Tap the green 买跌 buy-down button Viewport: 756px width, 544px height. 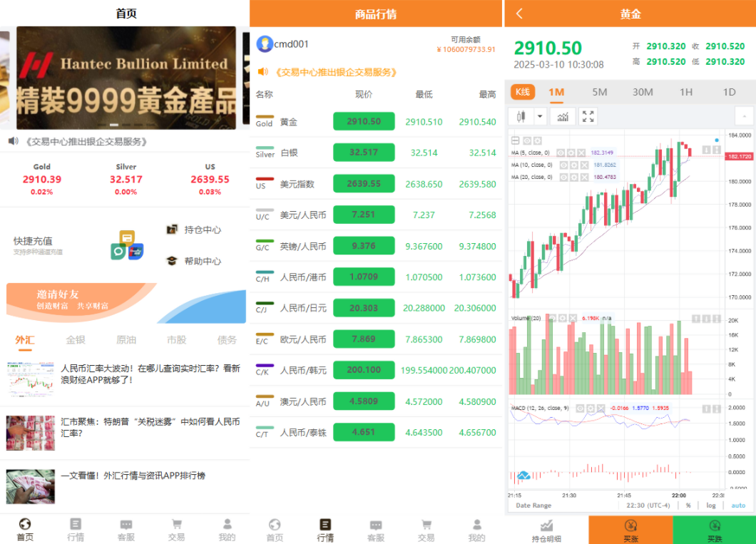click(x=715, y=530)
